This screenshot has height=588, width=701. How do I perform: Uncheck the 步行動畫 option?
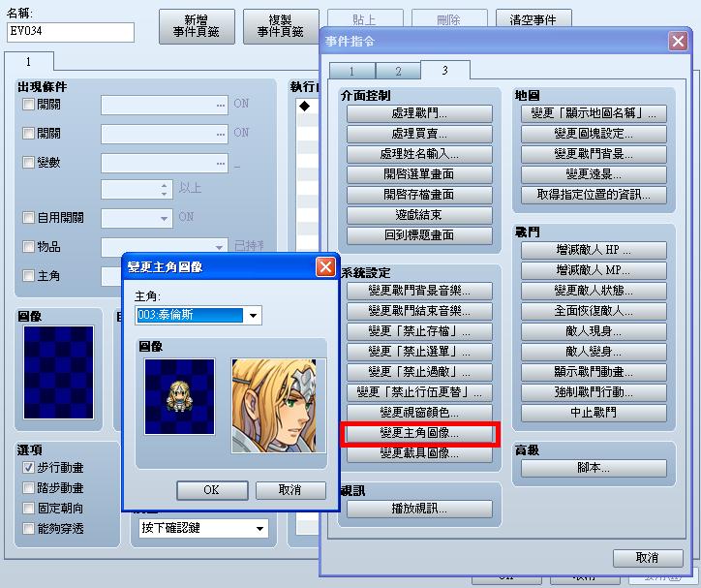point(28,468)
